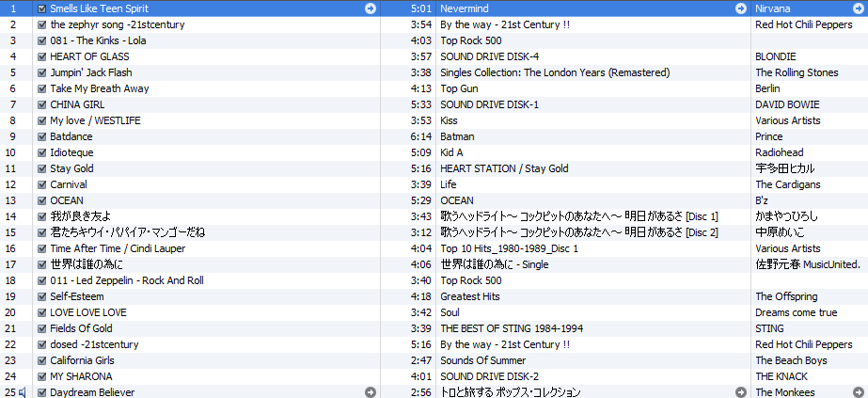The height and width of the screenshot is (398, 868).
Task: Toggle Stay Gold track checkbox
Action: [x=42, y=168]
